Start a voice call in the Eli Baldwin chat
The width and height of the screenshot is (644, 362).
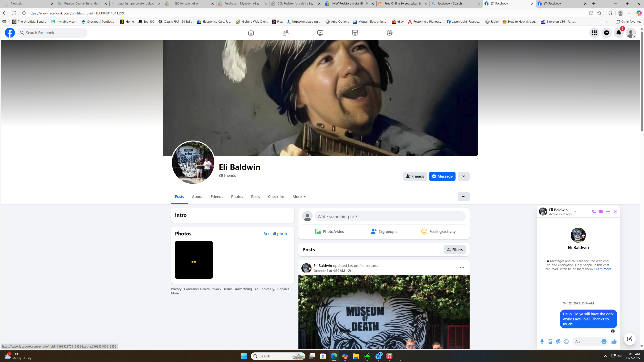594,212
